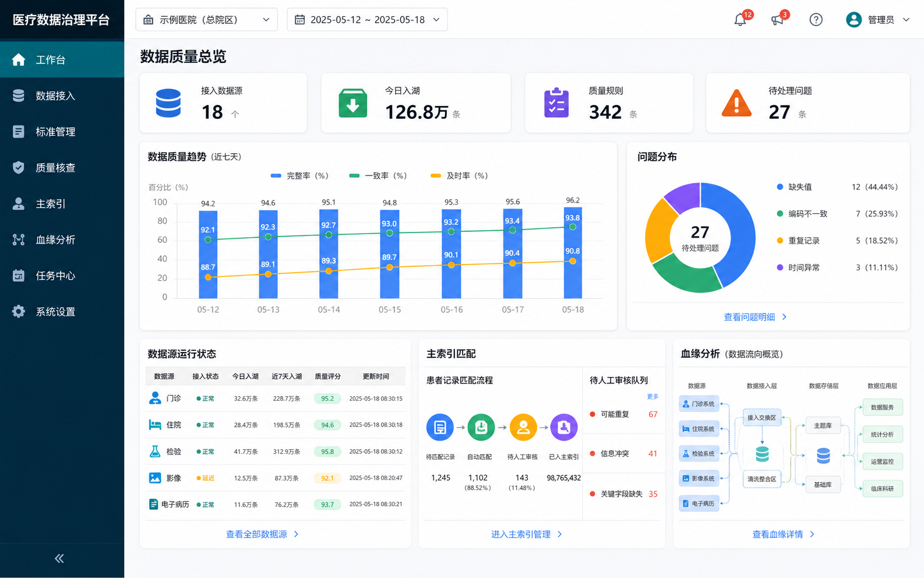This screenshot has width=924, height=578.
Task: Toggle the 重复记录 legend item
Action: pos(837,241)
